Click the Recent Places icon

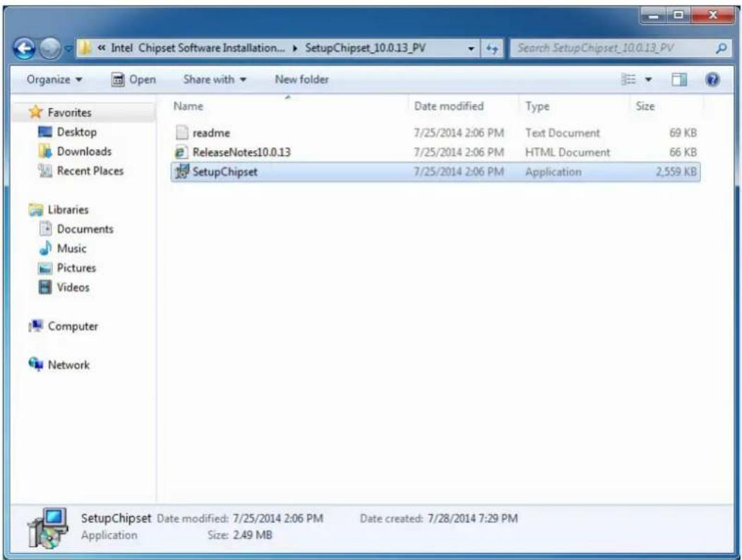(45, 171)
